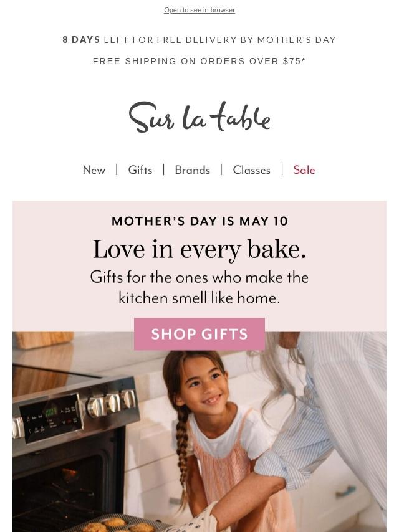Viewport: 399px width, 532px height.
Task: Click the oven's digital display panel
Action: pyautogui.click(x=51, y=412)
